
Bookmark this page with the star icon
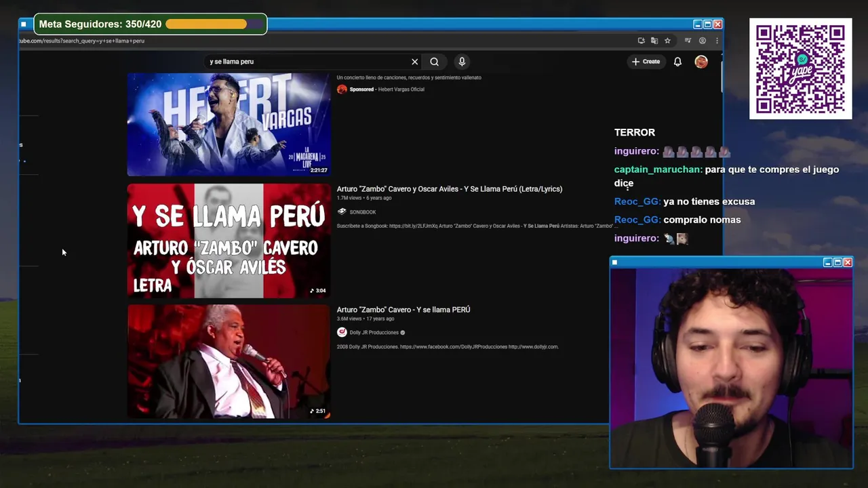tap(667, 41)
